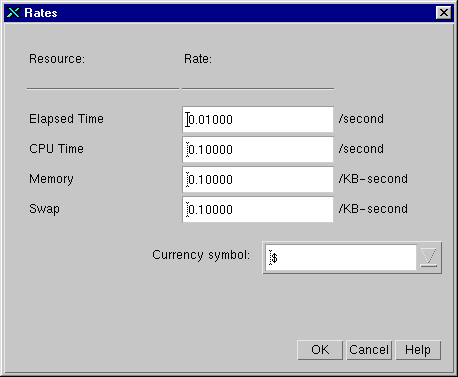The image size is (458, 377).
Task: Click the /KB-second unit beside Swap
Action: click(373, 209)
